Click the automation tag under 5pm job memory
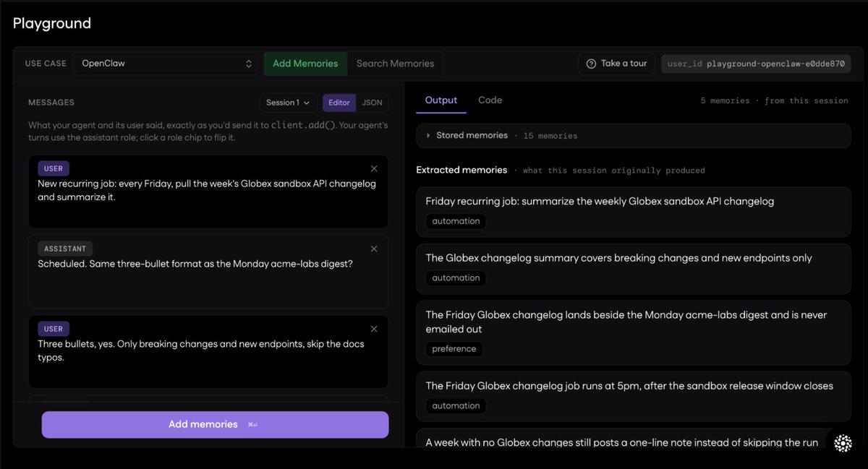 click(456, 405)
